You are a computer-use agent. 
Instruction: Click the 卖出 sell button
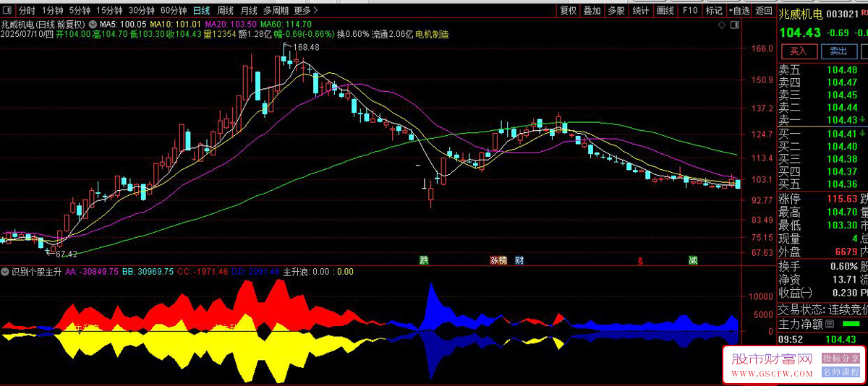click(838, 51)
